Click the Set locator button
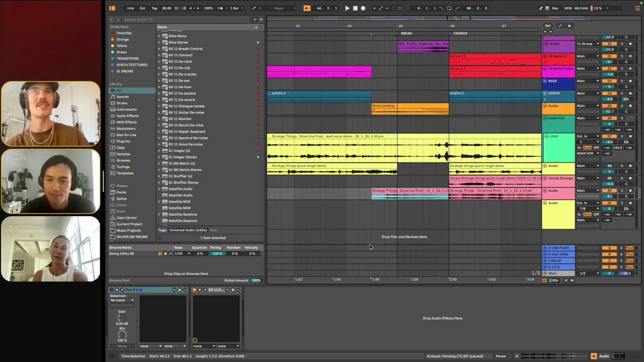 [x=547, y=26]
